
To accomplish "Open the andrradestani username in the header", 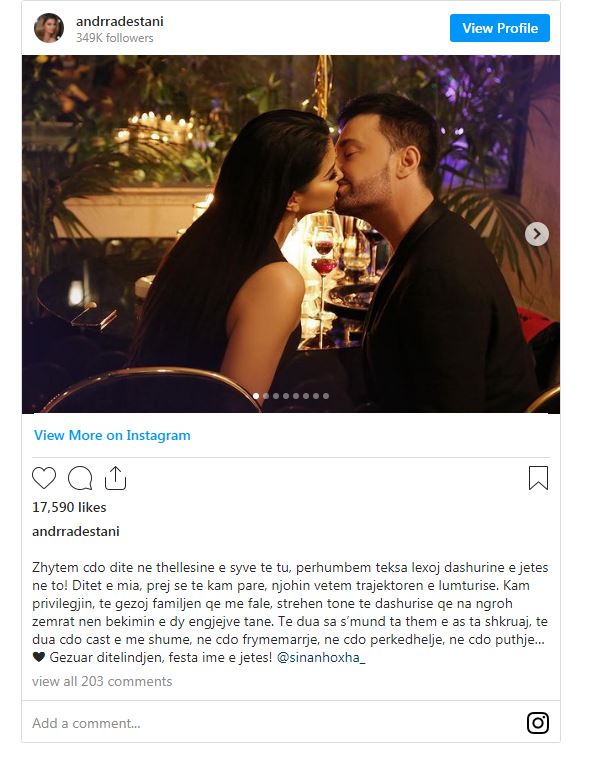I will (120, 21).
